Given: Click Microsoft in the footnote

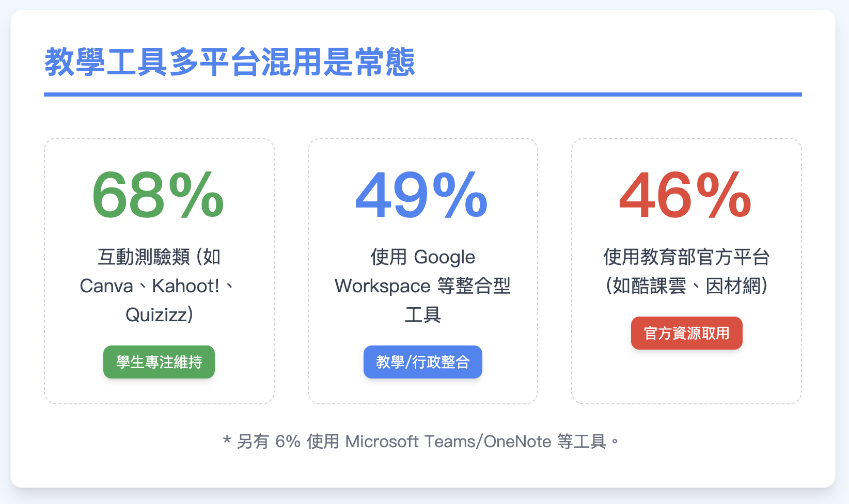Looking at the screenshot, I should click(382, 442).
